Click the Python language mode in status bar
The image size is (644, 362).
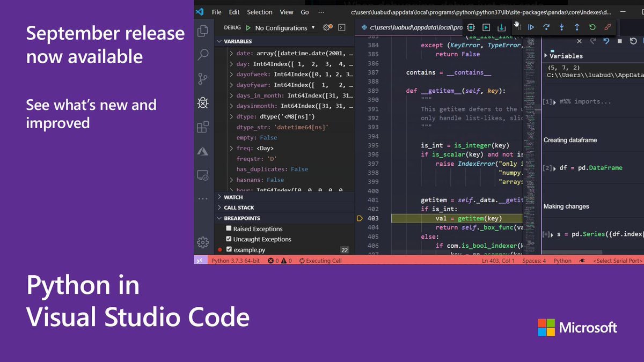click(x=562, y=261)
